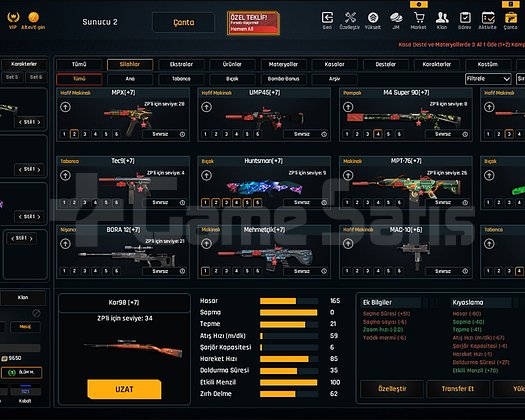Click the Transfer Et button

pos(458,389)
